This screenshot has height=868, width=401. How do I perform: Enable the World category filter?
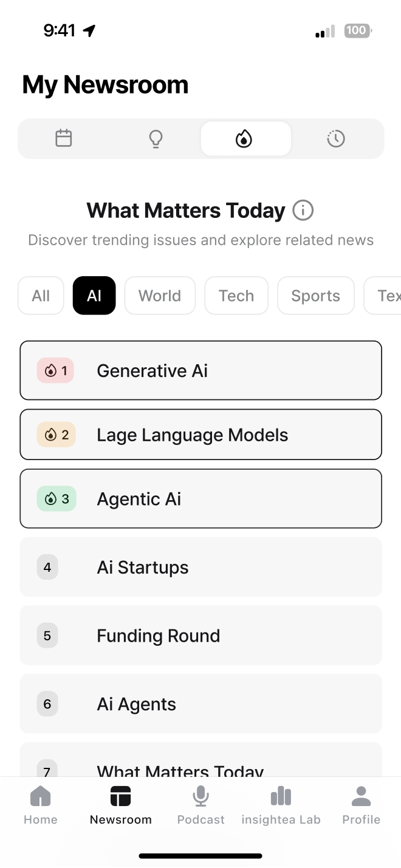(x=160, y=296)
